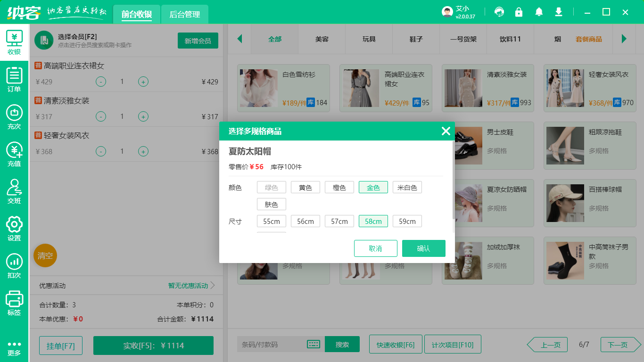Viewport: 644px width, 362px height.
Task: Open the 订单 orders sidebar icon
Action: pyautogui.click(x=14, y=79)
